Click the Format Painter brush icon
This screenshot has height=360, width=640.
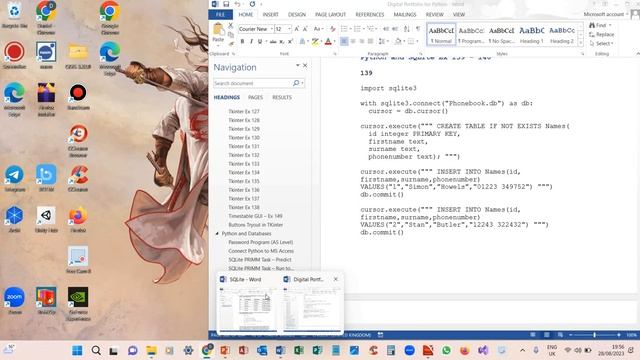pyautogui.click(x=231, y=43)
